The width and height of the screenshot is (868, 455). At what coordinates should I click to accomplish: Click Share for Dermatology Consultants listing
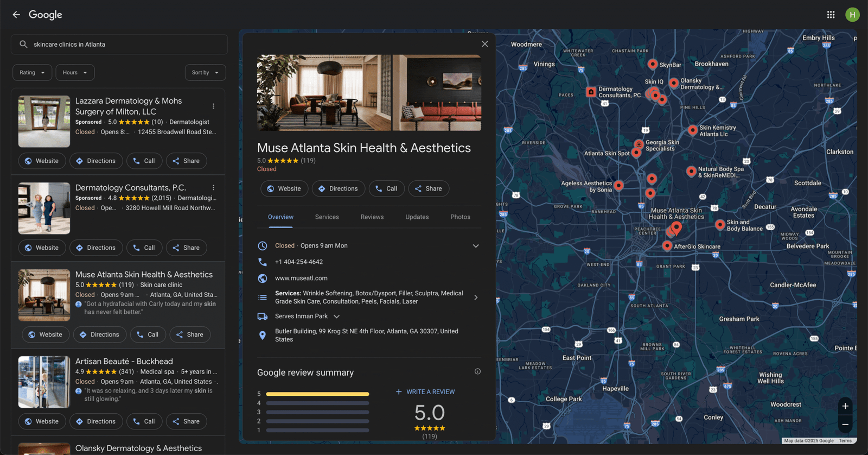(186, 248)
